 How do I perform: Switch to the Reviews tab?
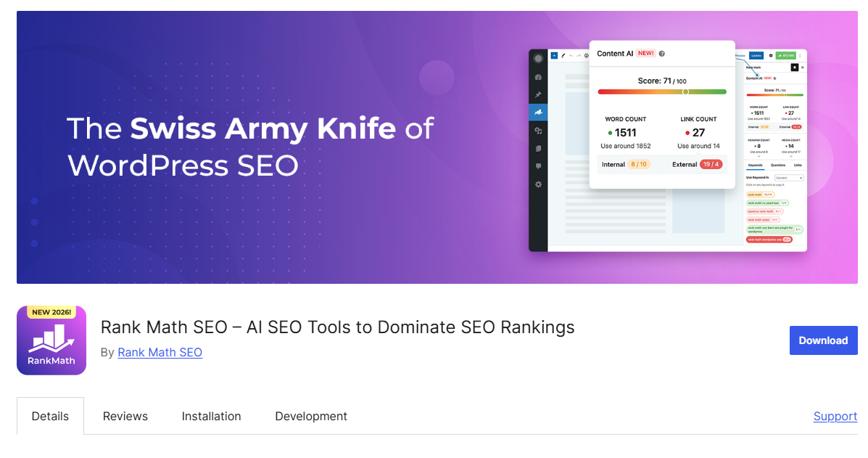pos(125,416)
